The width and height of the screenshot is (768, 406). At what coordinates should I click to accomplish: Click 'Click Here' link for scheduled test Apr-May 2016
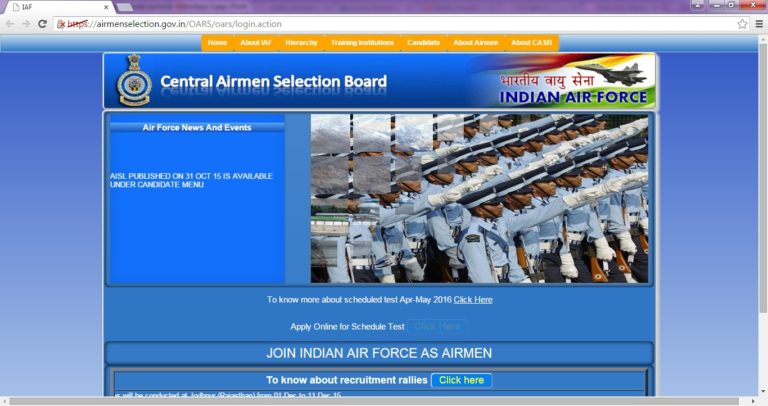[x=473, y=300]
